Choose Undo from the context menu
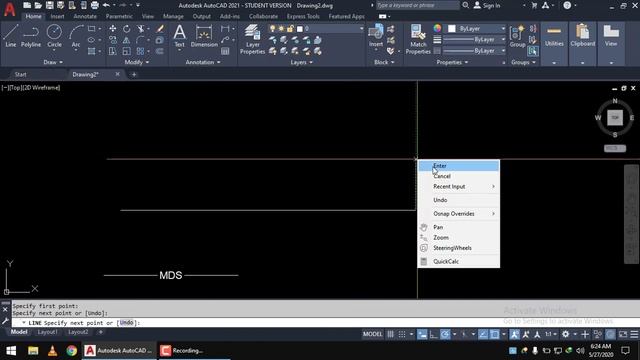This screenshot has width=640, height=360. [459, 200]
